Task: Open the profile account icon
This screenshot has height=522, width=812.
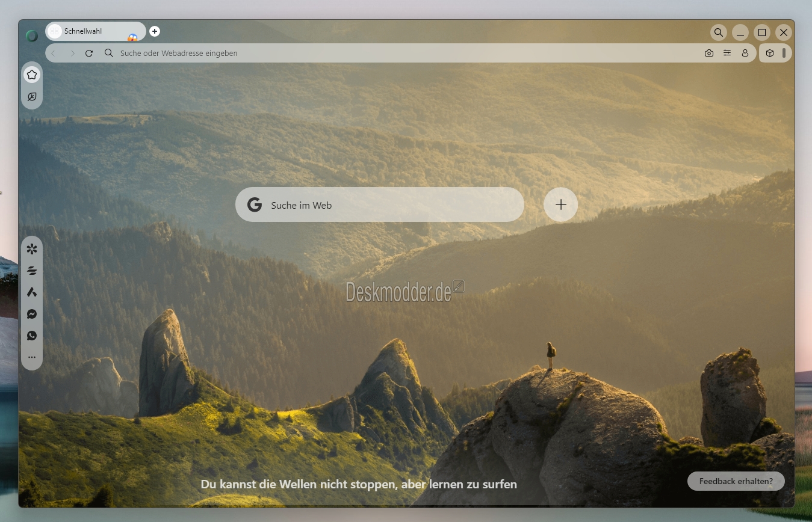Action: pyautogui.click(x=745, y=53)
